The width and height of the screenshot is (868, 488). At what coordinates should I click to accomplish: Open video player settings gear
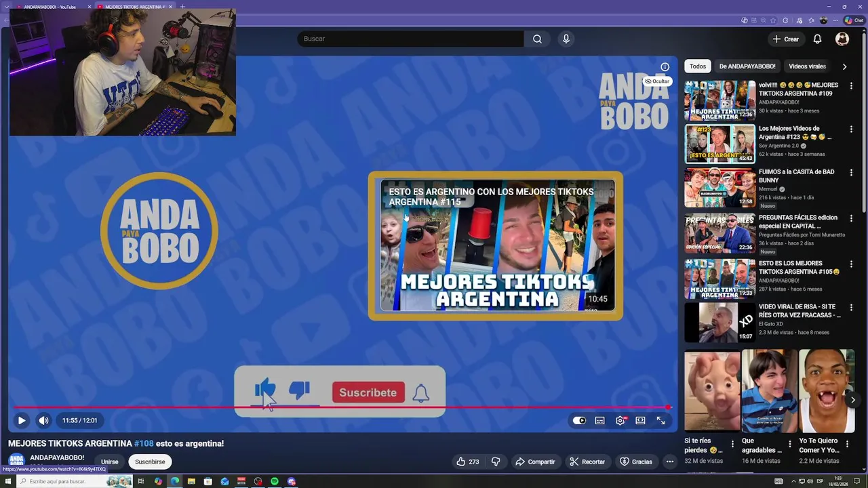point(620,420)
